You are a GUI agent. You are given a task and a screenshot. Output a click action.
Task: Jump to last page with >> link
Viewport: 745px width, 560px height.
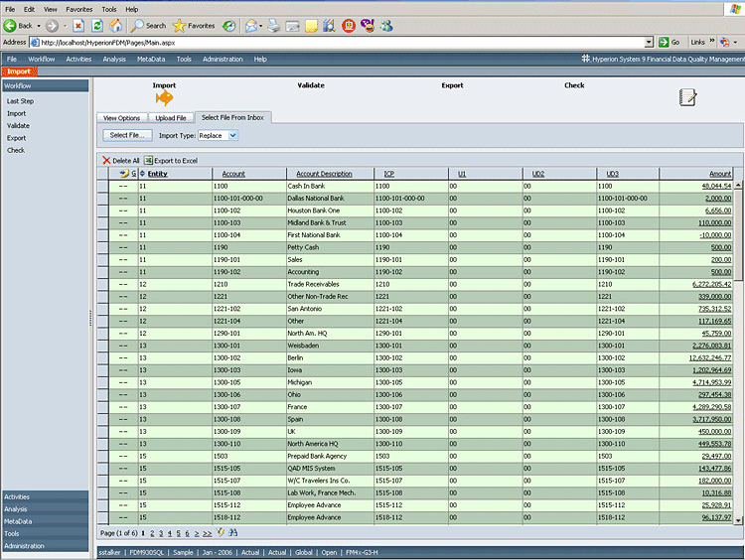tap(208, 533)
